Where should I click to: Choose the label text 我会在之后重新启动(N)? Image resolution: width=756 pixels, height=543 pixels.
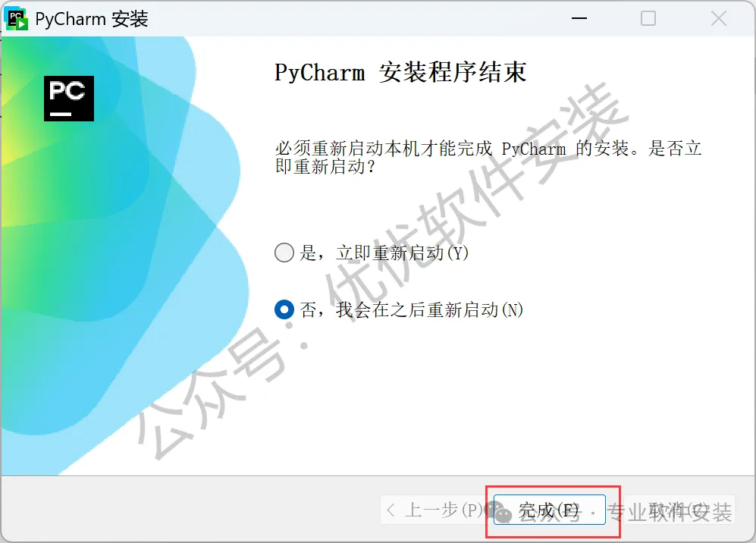pos(430,309)
